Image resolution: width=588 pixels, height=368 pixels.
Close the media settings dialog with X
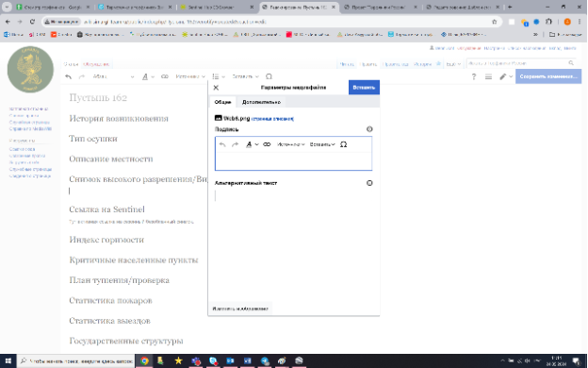pyautogui.click(x=216, y=88)
